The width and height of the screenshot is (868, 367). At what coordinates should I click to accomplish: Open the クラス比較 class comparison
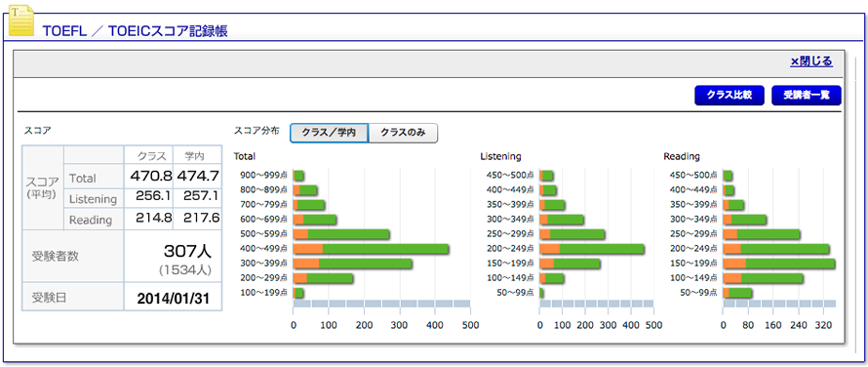(730, 95)
